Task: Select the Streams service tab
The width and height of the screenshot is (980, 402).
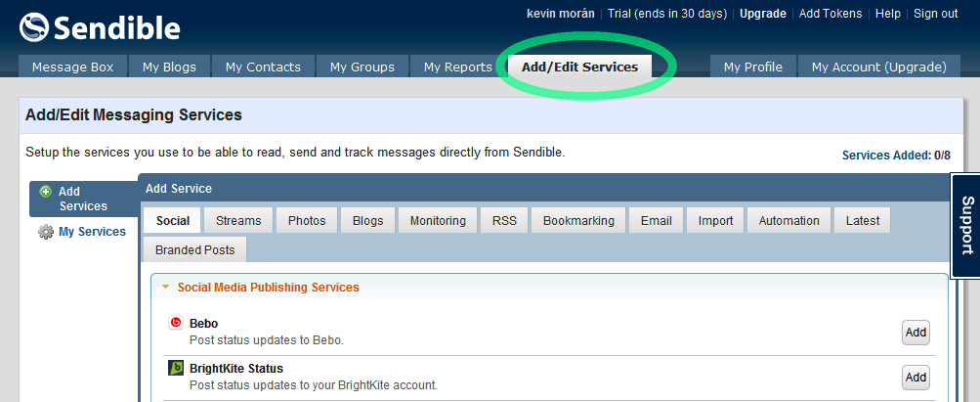Action: (x=238, y=221)
